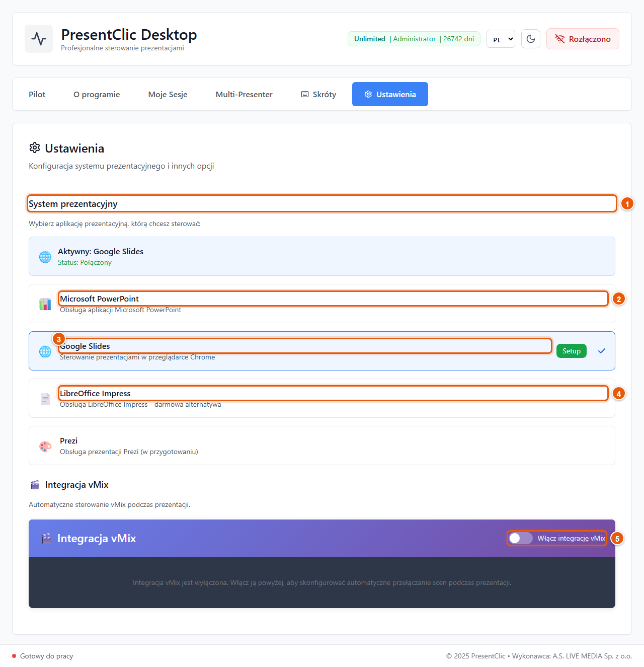Click the PresentClic pulse logo icon
Viewport: 644px width, 667px height.
click(39, 39)
